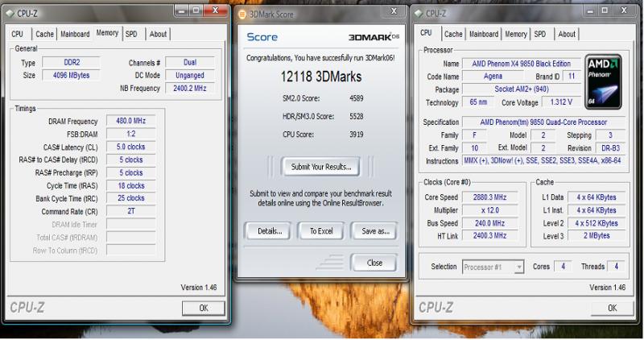The height and width of the screenshot is (340, 644).
Task: Select Memory tab in left CPU-Z window
Action: click(x=107, y=33)
